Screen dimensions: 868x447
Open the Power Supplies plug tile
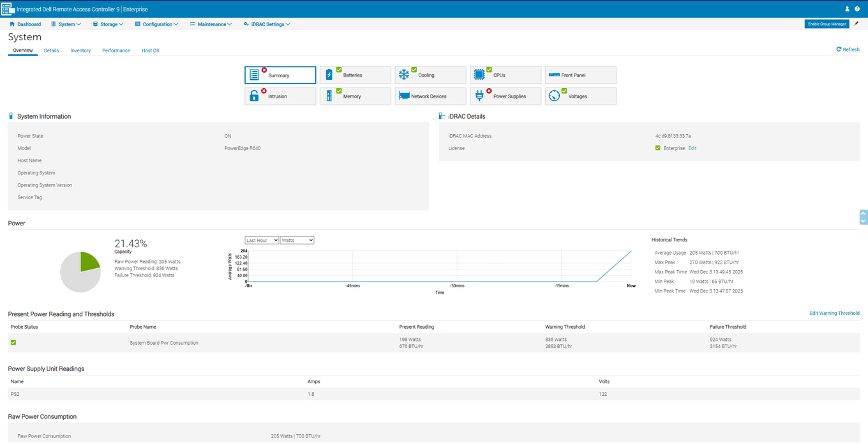tap(505, 96)
